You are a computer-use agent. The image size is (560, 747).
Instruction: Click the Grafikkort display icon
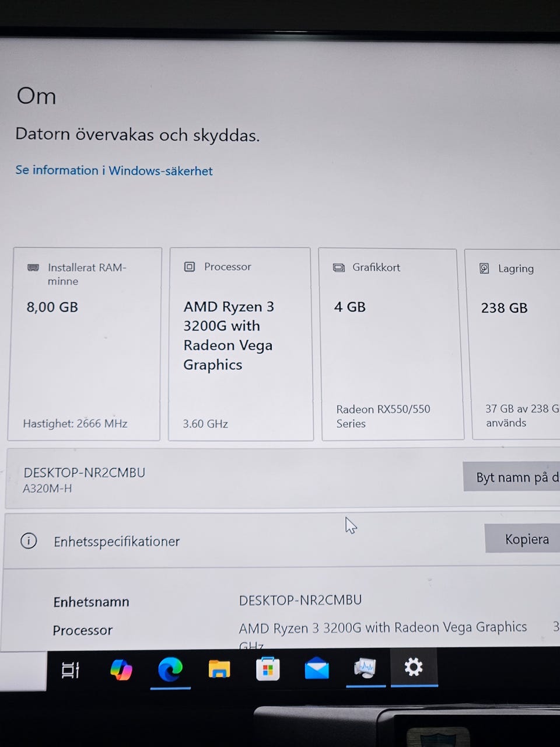(x=339, y=267)
